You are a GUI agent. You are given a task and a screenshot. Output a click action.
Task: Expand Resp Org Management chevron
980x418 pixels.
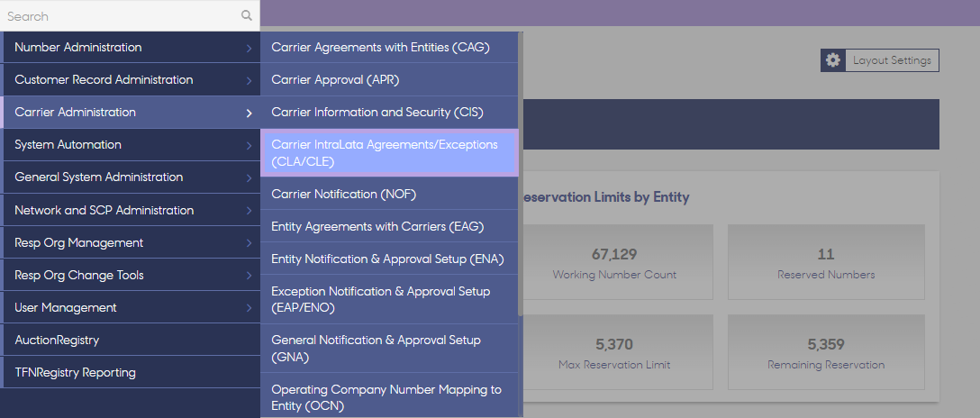tap(249, 243)
